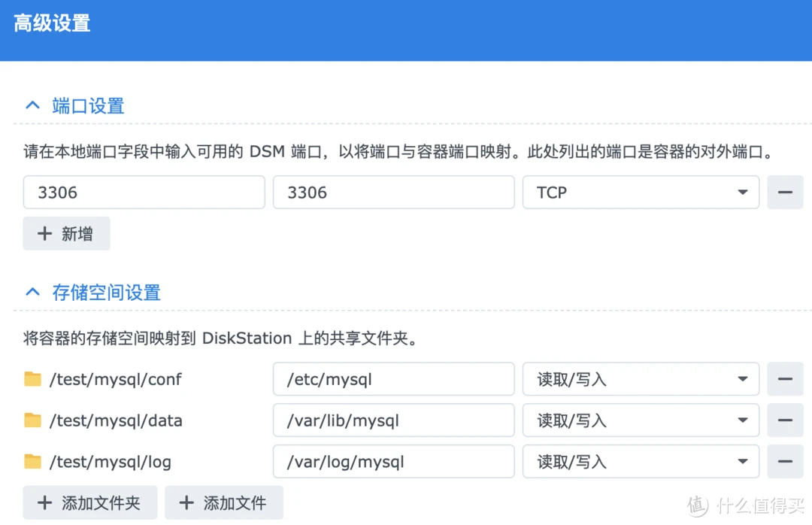Click the /var/lib/mysql mount path field

coord(393,420)
